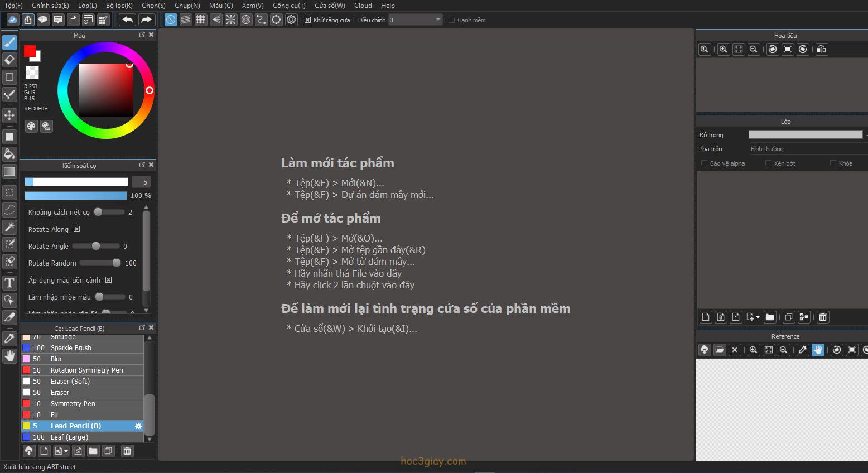Select the Eraser tool in left toolbar
868x473 pixels.
click(x=9, y=60)
